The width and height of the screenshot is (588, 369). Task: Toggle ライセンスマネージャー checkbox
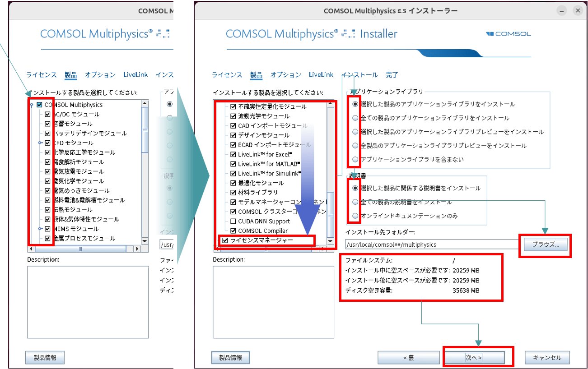pyautogui.click(x=225, y=240)
